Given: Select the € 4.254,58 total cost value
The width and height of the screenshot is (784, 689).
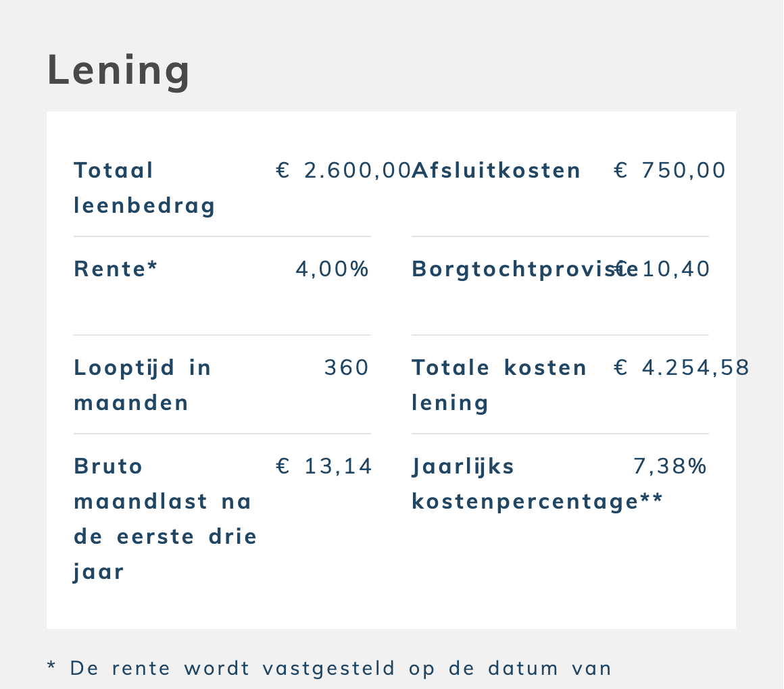Looking at the screenshot, I should [x=681, y=367].
